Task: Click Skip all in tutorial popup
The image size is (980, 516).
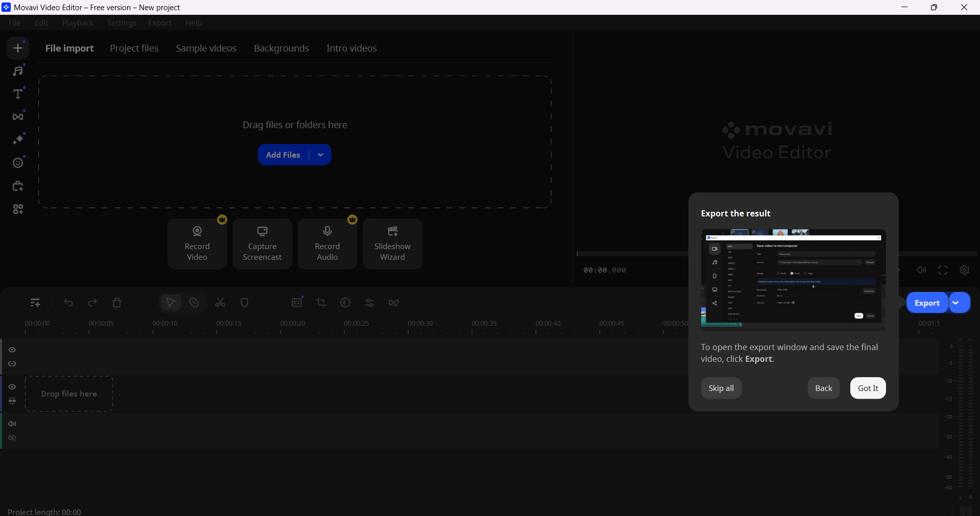Action: 721,388
